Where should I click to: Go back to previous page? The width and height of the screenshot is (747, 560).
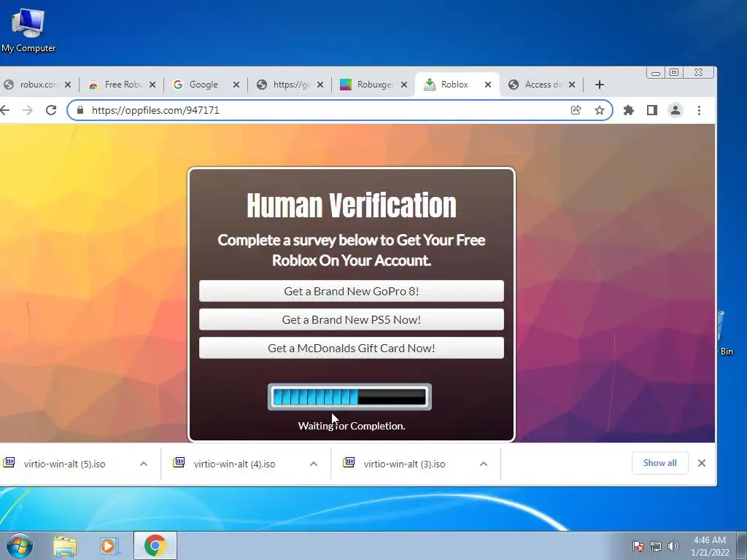[5, 111]
